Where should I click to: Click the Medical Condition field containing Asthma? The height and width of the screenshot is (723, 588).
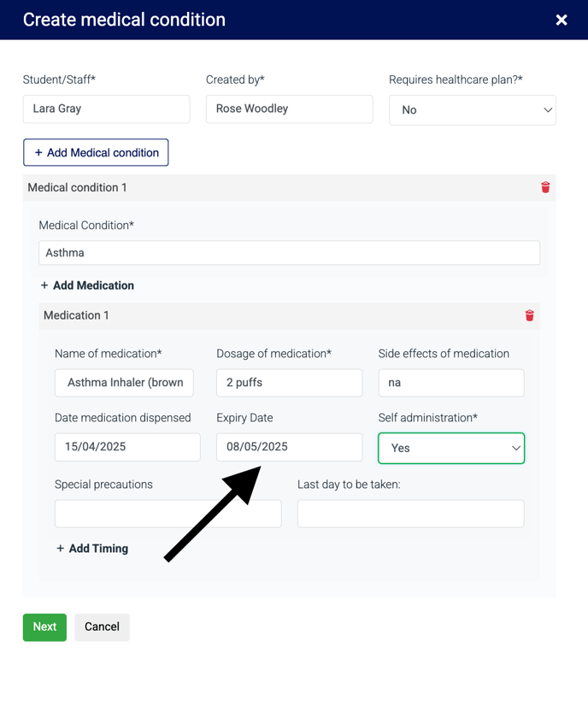tap(289, 253)
